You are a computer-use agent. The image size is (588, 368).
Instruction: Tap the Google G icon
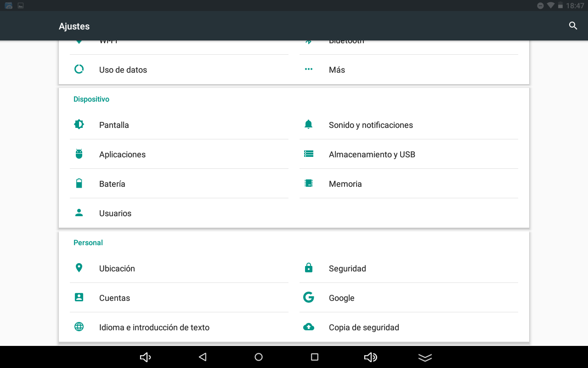pos(309,297)
